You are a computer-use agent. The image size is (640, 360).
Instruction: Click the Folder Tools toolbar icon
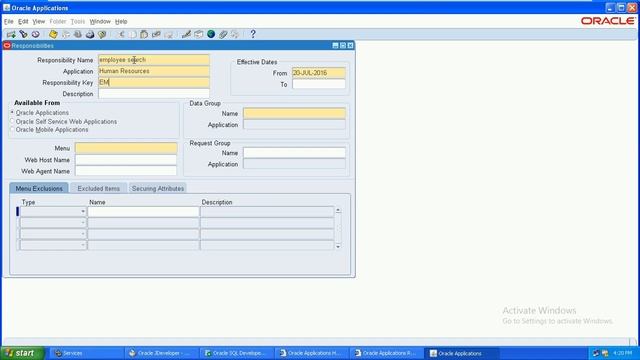point(235,35)
